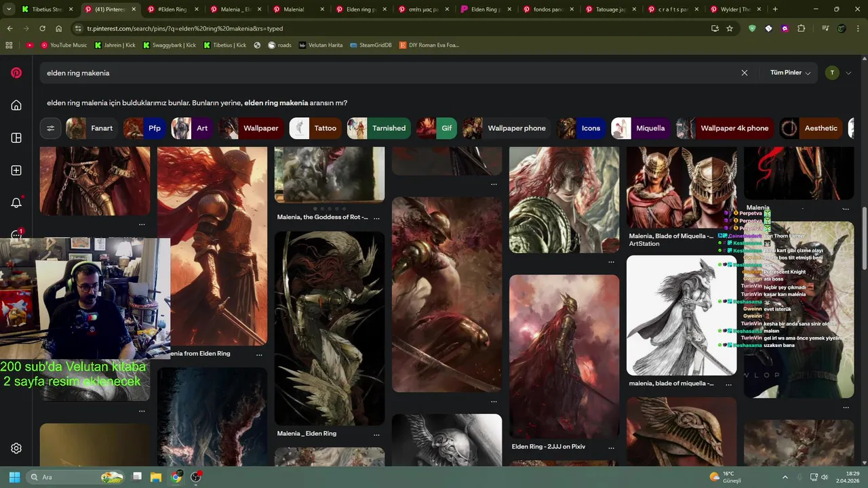This screenshot has width=868, height=488.
Task: Open the SteamGridDB bookmark
Action: tap(371, 45)
